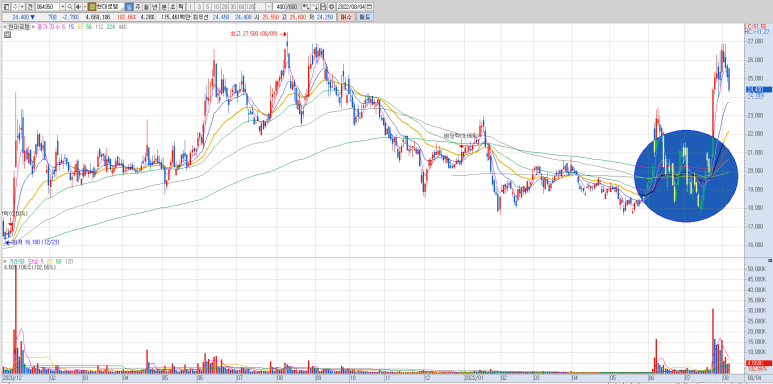The width and height of the screenshot is (773, 384).
Task: Click the 신 badge beside stock name
Action: click(92, 7)
